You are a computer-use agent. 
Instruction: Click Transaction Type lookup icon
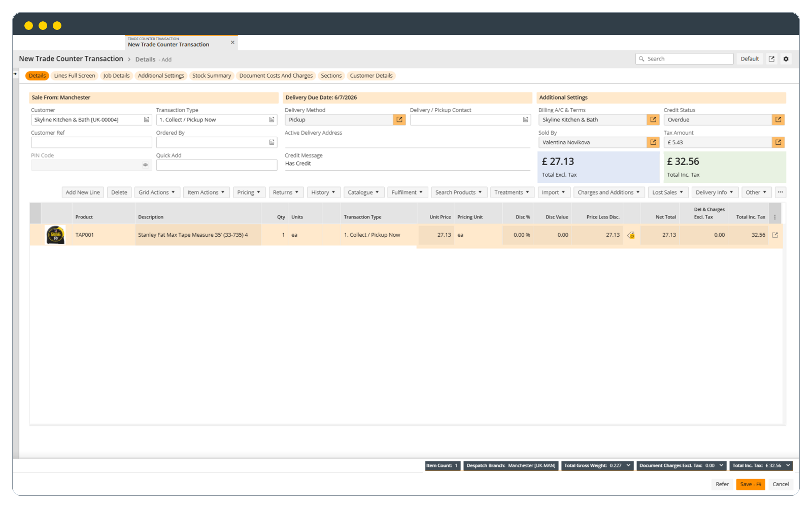coord(272,120)
